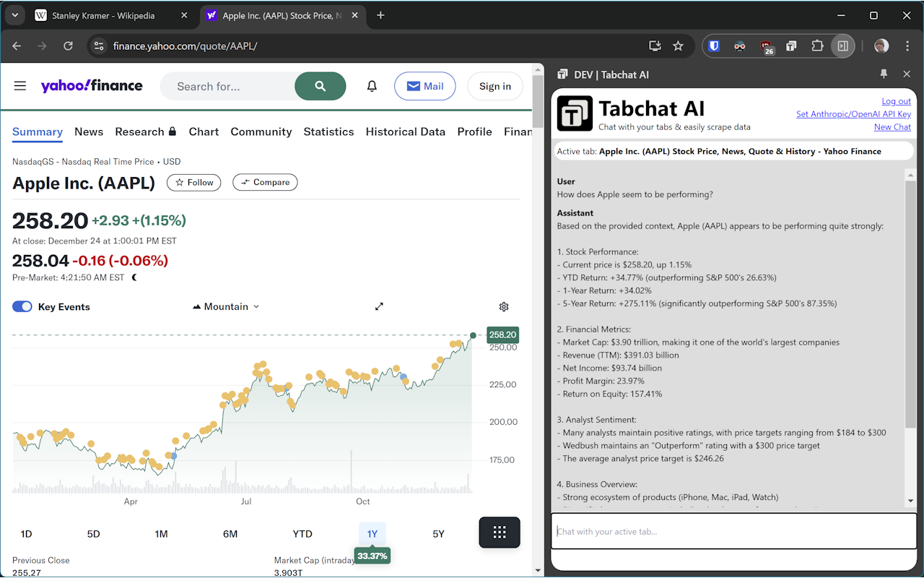The image size is (924, 578).
Task: Open a new browser tab
Action: (x=381, y=15)
